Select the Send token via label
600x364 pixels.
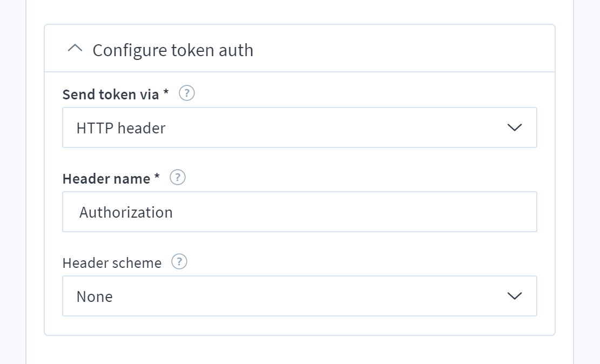(111, 95)
